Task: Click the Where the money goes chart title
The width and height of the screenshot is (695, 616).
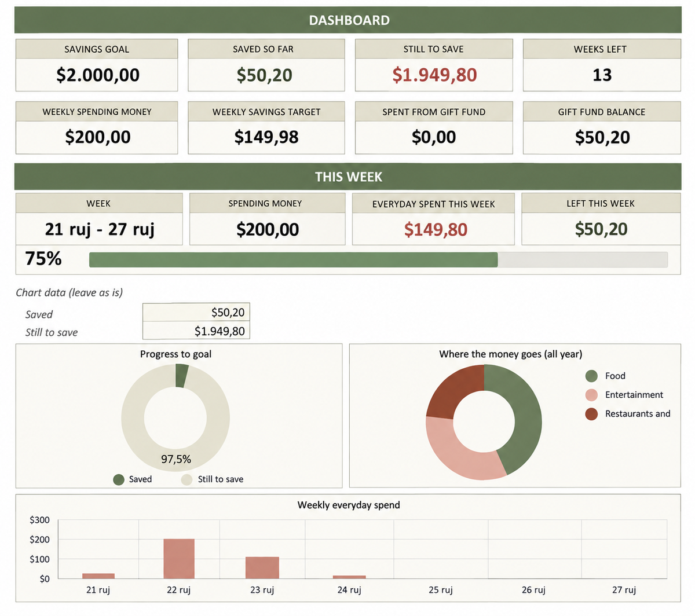Action: (x=511, y=354)
